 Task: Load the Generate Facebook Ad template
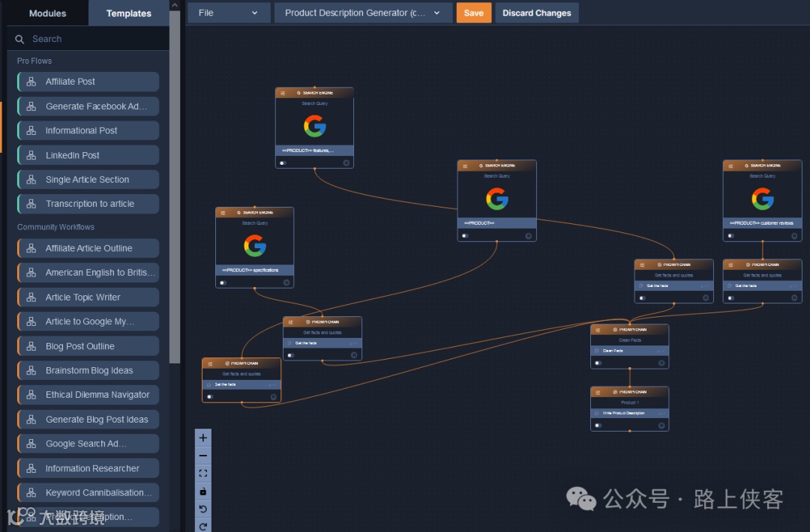[88, 106]
